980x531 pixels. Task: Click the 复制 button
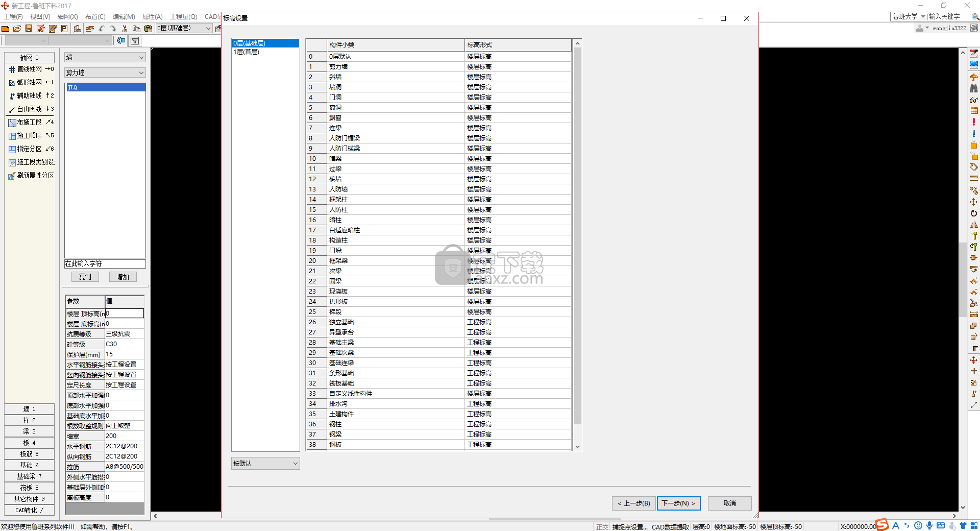(x=85, y=277)
